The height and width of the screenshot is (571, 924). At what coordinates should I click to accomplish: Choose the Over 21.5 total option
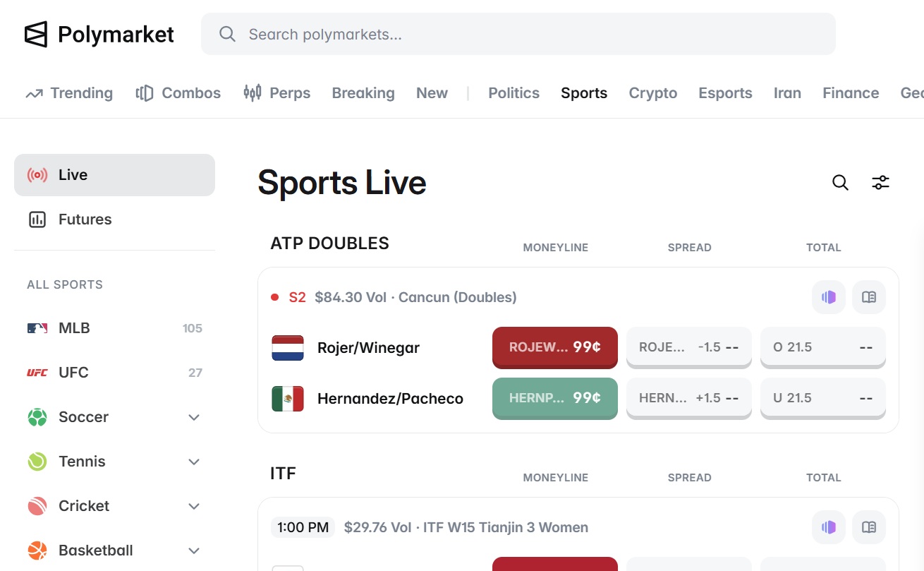(822, 347)
